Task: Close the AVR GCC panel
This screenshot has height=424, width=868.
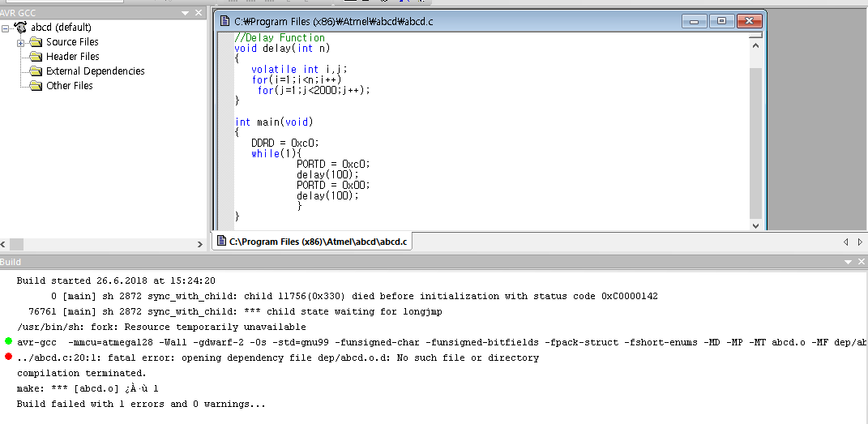Action: [199, 13]
